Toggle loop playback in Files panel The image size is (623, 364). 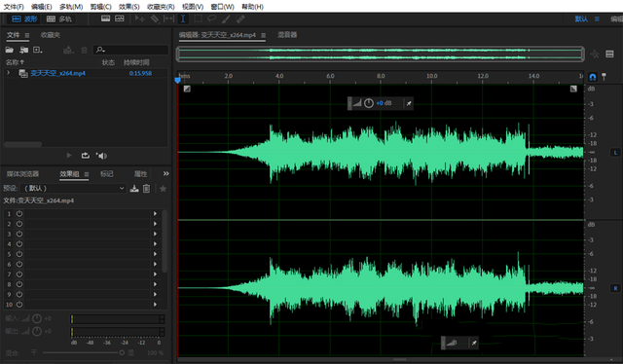point(86,156)
